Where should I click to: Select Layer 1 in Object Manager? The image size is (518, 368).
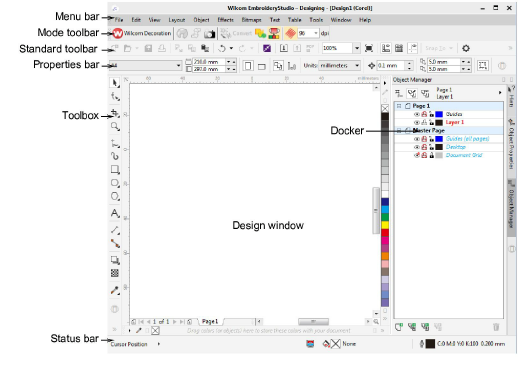coord(454,122)
